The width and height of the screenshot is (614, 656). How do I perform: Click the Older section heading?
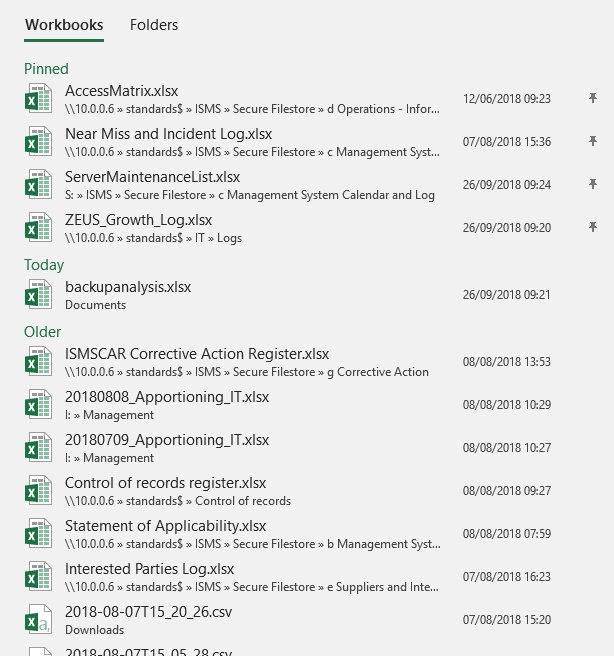42,332
